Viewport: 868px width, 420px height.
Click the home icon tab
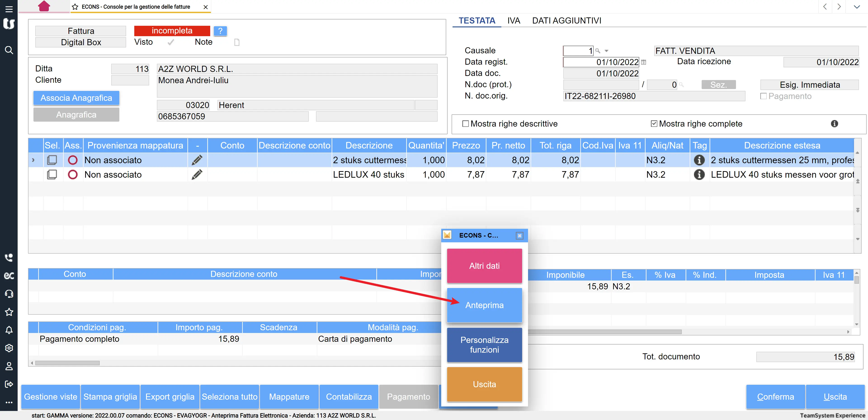pos(44,6)
